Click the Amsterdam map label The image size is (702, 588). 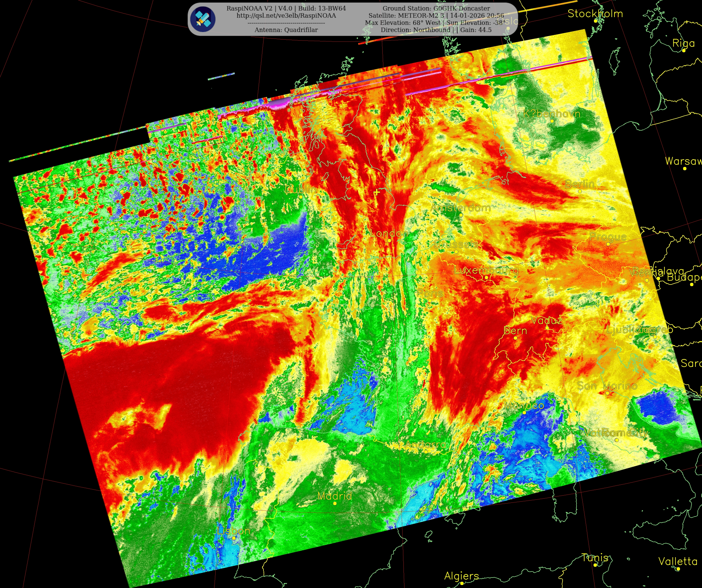coord(460,207)
